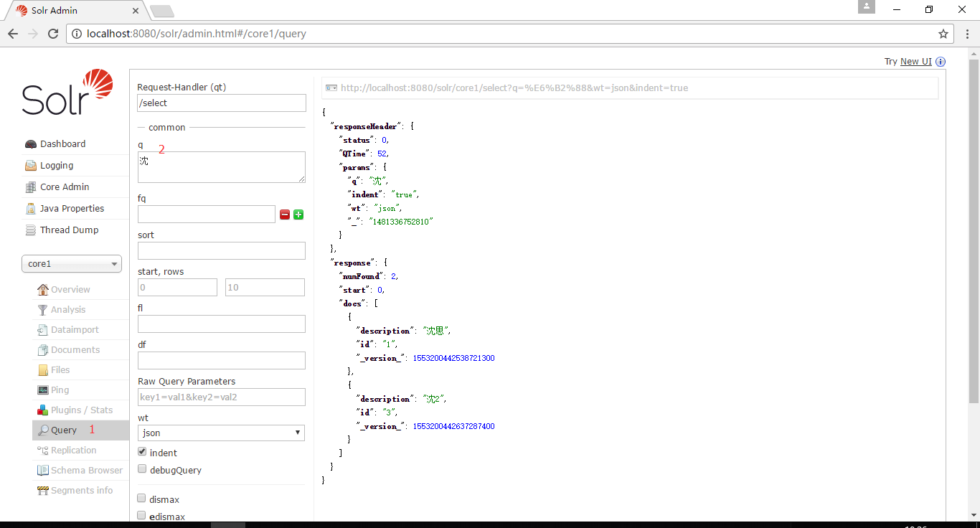This screenshot has width=980, height=528.
Task: Open the Dashboard icon in sidebar
Action: coord(31,144)
